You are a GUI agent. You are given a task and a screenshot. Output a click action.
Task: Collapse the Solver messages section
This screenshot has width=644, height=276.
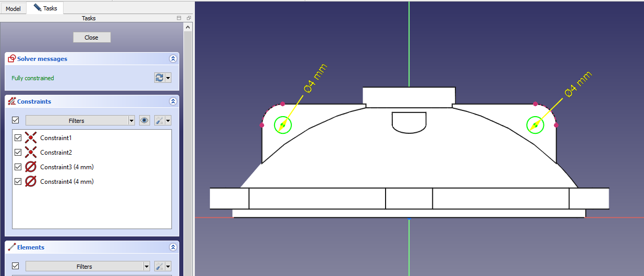173,59
